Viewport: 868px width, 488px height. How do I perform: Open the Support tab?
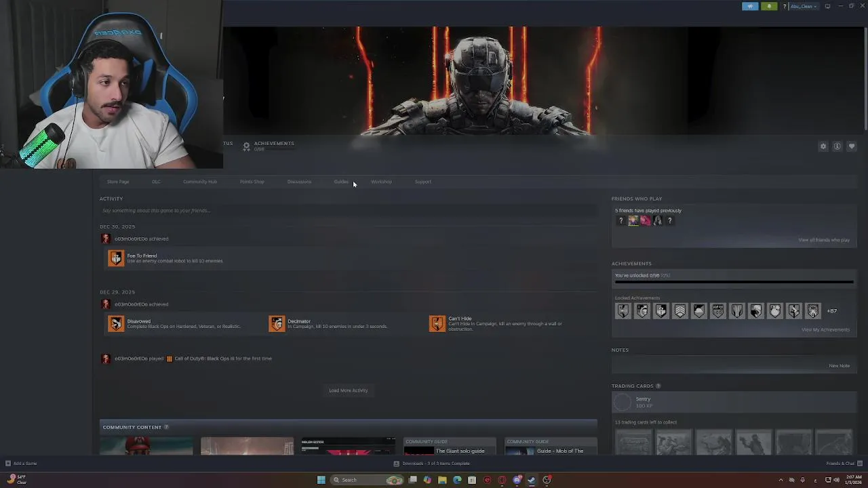click(x=422, y=182)
